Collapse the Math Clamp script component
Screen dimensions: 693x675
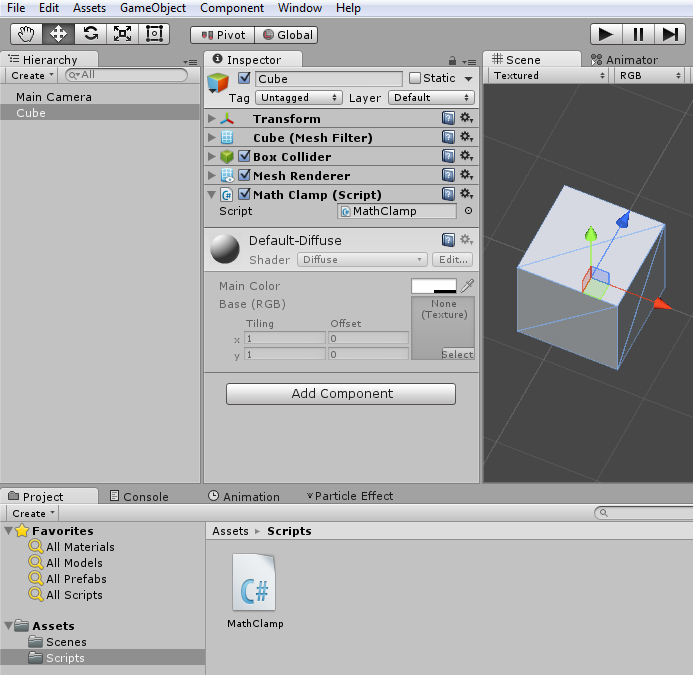pos(212,194)
